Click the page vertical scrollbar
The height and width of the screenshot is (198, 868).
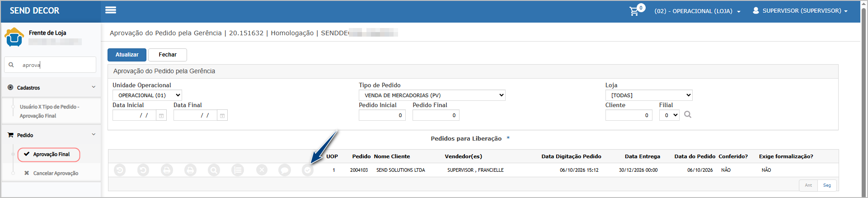(864, 99)
